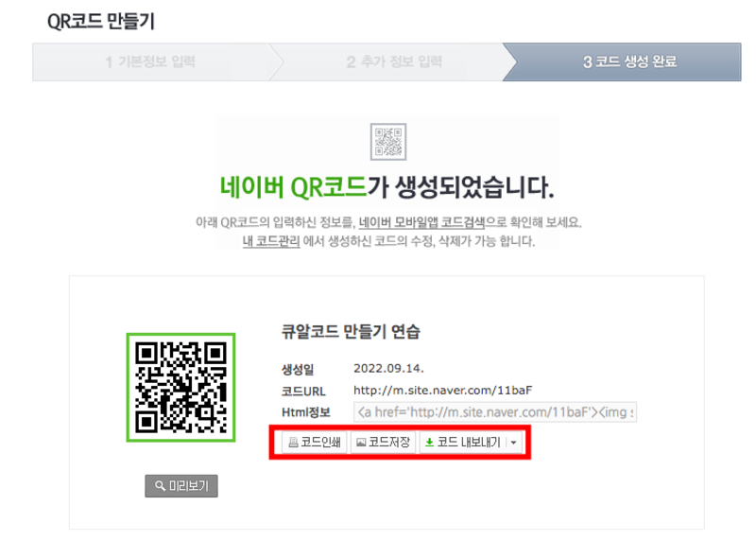Click the 생성일 label
Image resolution: width=756 pixels, height=558 pixels.
pyautogui.click(x=298, y=370)
